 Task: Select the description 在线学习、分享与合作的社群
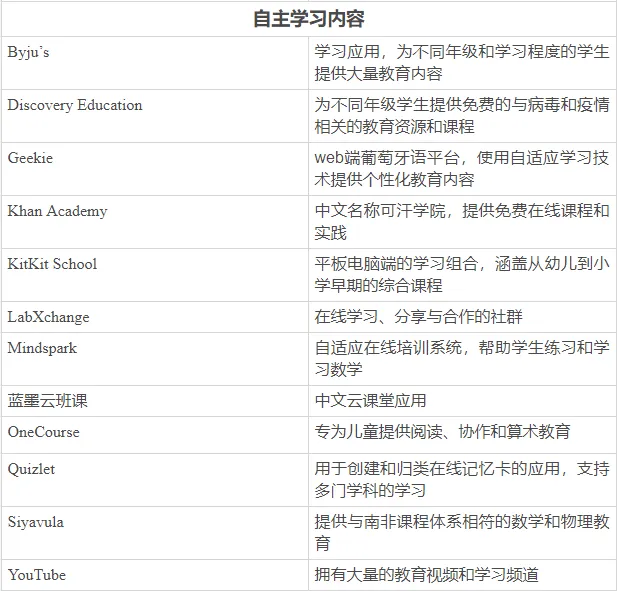[x=418, y=317]
